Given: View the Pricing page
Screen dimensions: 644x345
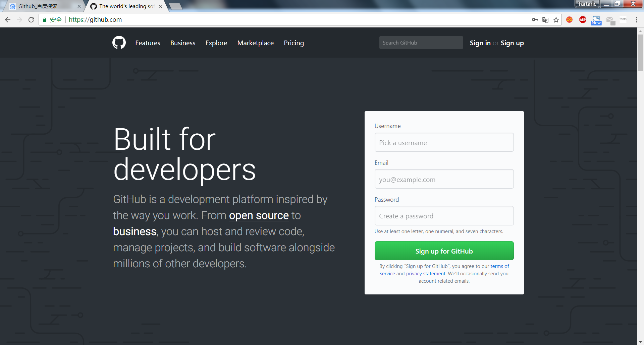Looking at the screenshot, I should (294, 43).
